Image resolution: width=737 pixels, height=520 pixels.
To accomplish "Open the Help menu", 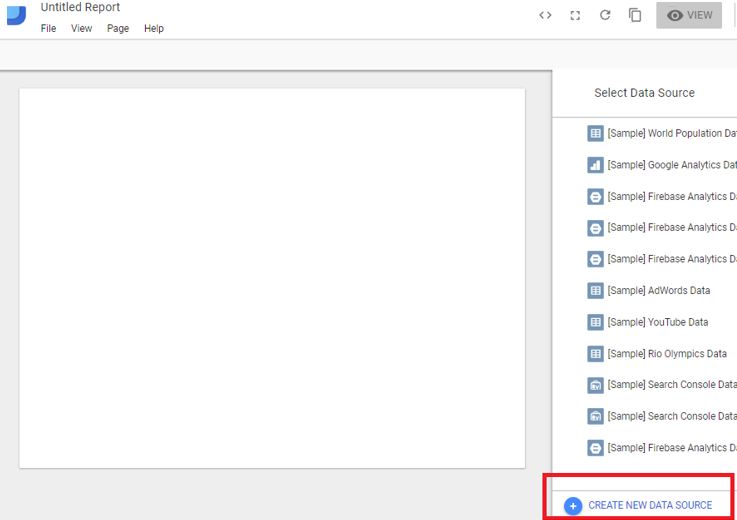I will (x=153, y=29).
